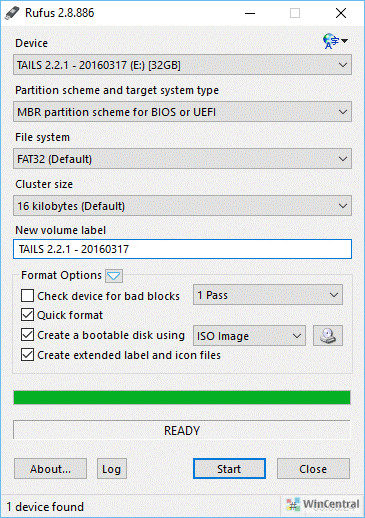Click the New volume label text field
Screen dimensions: 365x518
tap(182, 249)
